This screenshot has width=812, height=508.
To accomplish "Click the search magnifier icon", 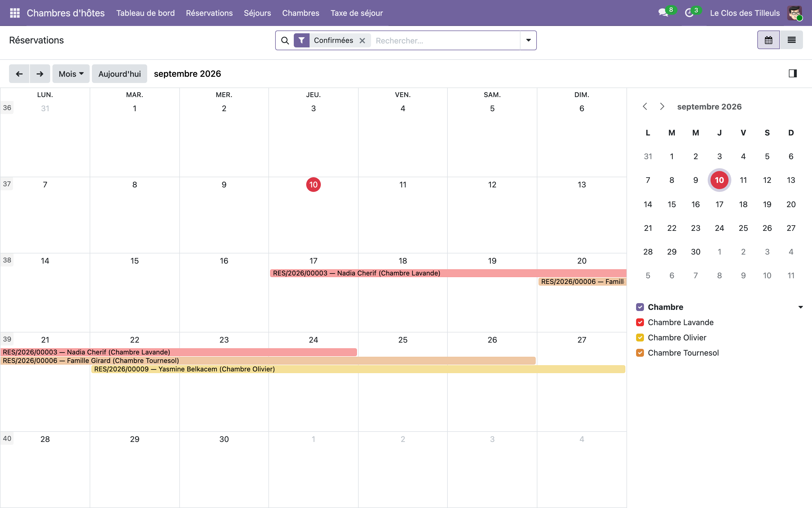I will click(x=285, y=40).
